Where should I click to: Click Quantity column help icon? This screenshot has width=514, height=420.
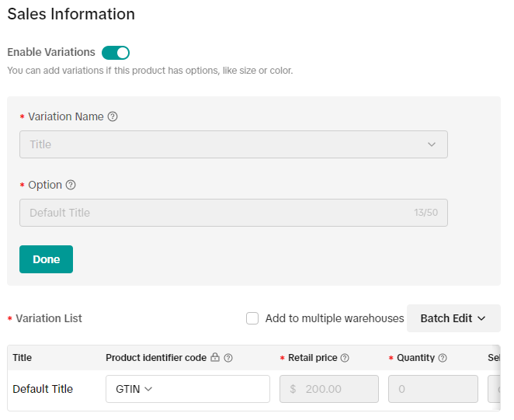[x=443, y=358]
